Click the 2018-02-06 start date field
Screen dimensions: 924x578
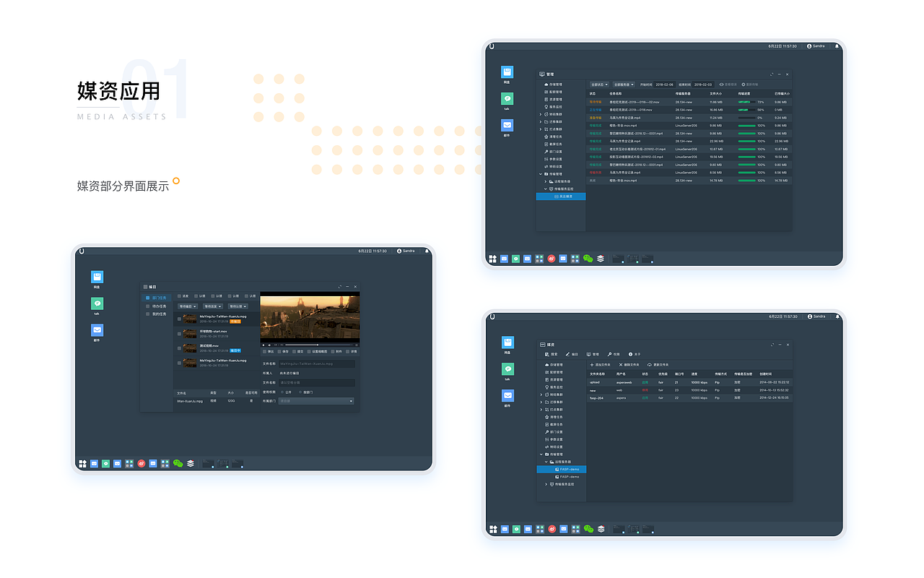(664, 85)
